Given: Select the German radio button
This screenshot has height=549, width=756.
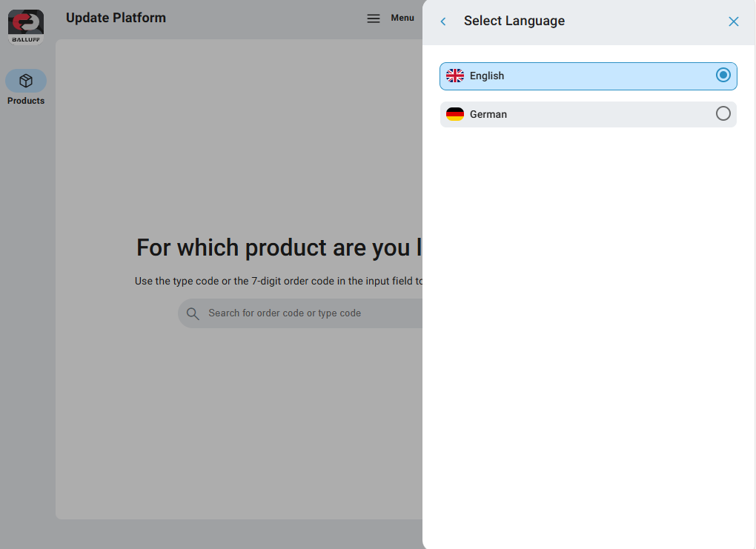Looking at the screenshot, I should point(723,113).
